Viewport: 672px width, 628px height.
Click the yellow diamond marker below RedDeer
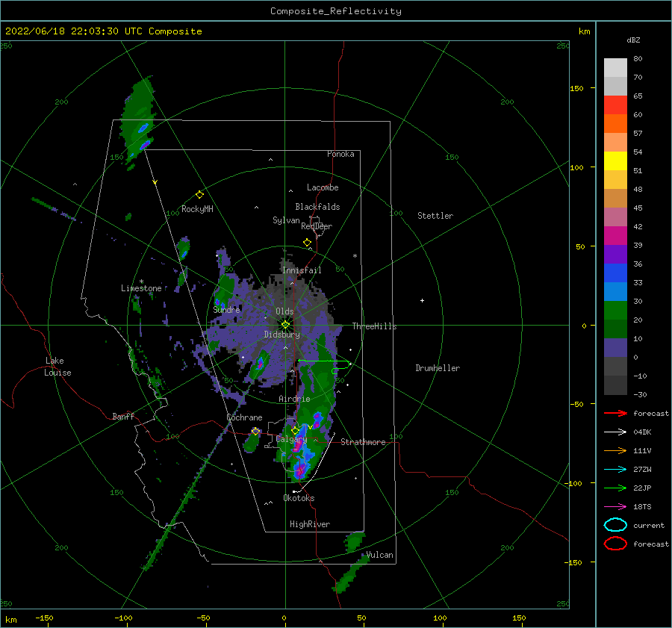click(x=307, y=242)
